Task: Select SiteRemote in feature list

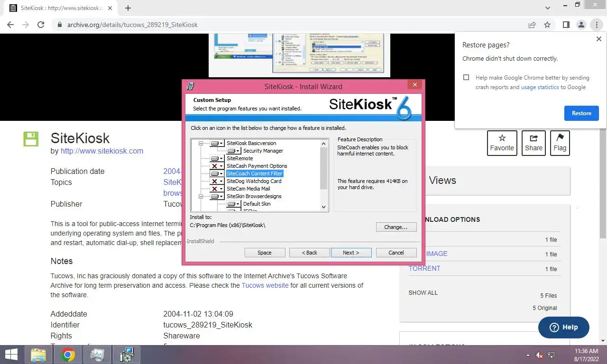Action: (x=240, y=158)
